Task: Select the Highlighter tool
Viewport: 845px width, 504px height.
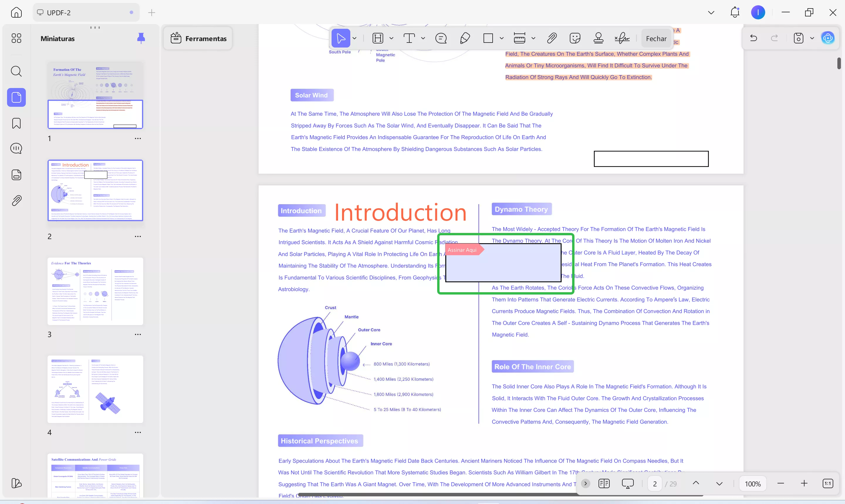Action: point(378,38)
